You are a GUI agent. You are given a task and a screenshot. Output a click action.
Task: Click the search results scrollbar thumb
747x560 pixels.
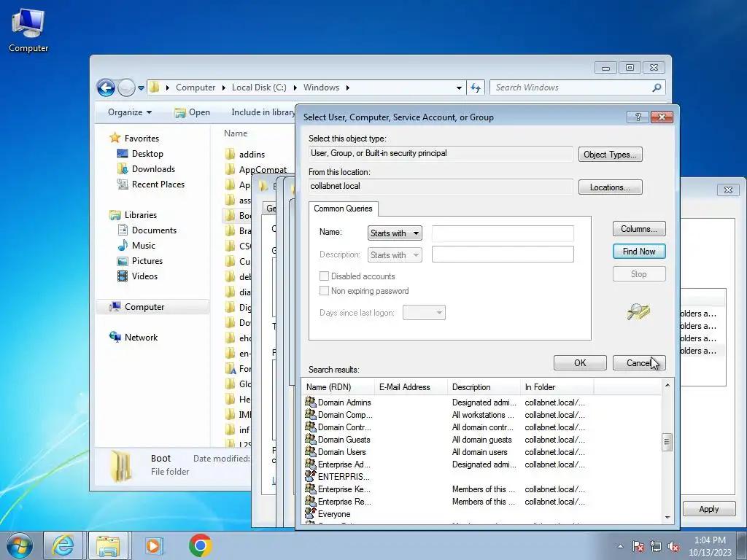667,442
